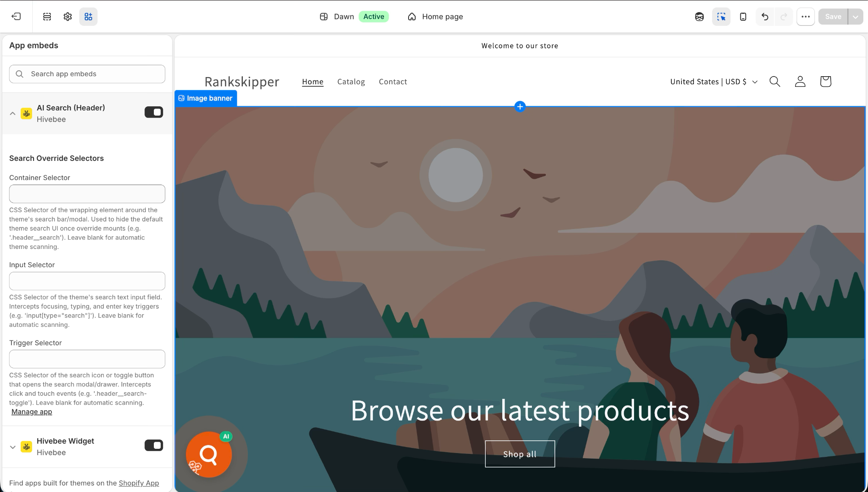868x492 pixels.
Task: Open the Shopify App Store link
Action: pos(139,483)
